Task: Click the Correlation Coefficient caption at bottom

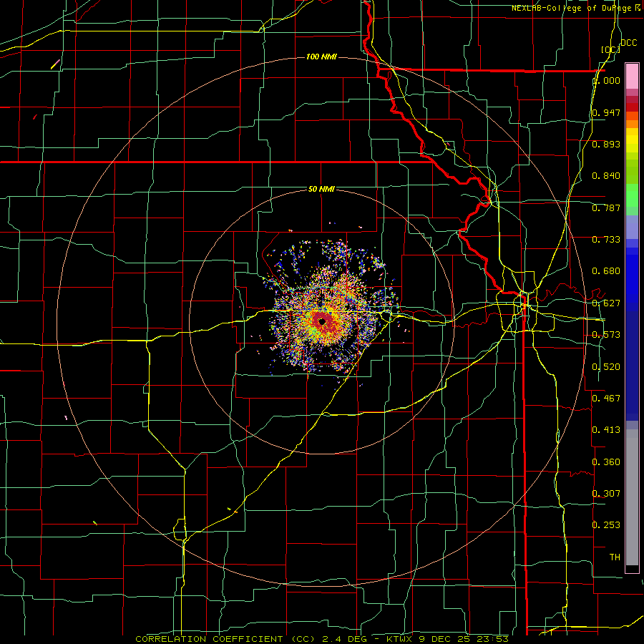Action: pos(322,639)
